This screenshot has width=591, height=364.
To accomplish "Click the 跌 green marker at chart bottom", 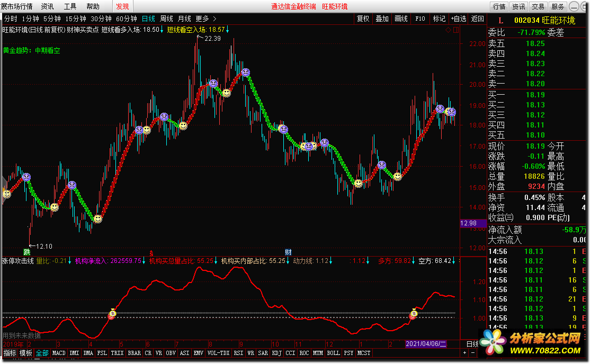I will click(27, 252).
